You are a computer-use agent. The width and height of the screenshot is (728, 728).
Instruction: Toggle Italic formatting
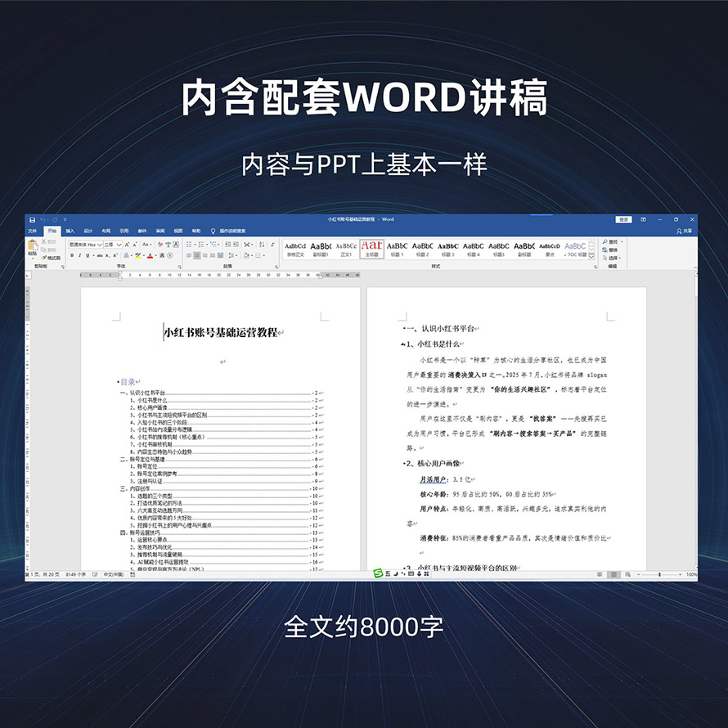click(79, 255)
